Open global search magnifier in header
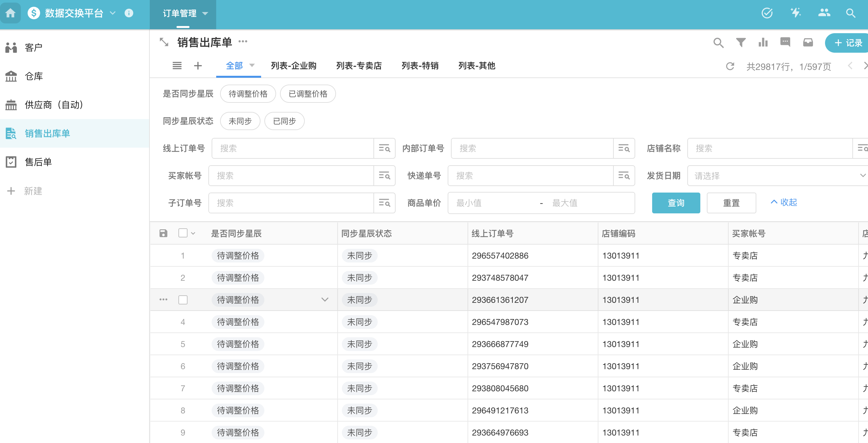This screenshot has height=443, width=868. coord(851,13)
